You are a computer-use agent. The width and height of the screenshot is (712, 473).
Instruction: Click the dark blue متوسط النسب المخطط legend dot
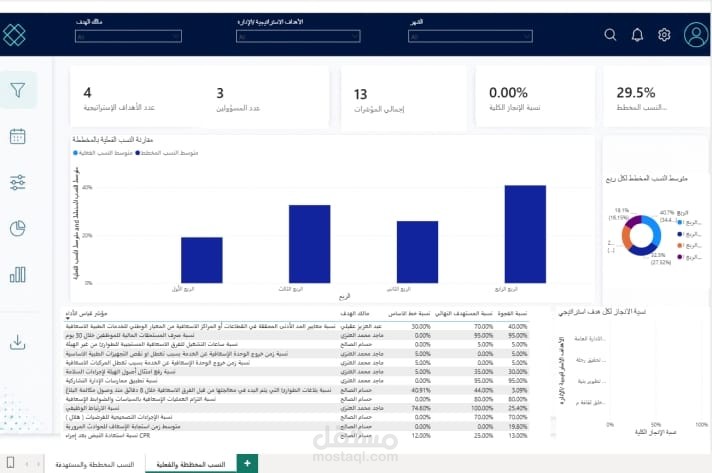138,153
